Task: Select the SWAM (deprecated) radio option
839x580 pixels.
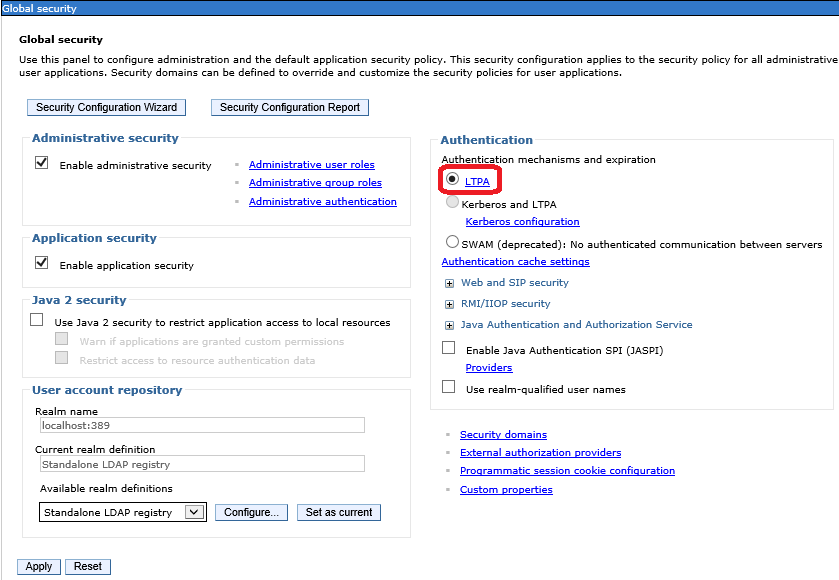Action: [453, 242]
